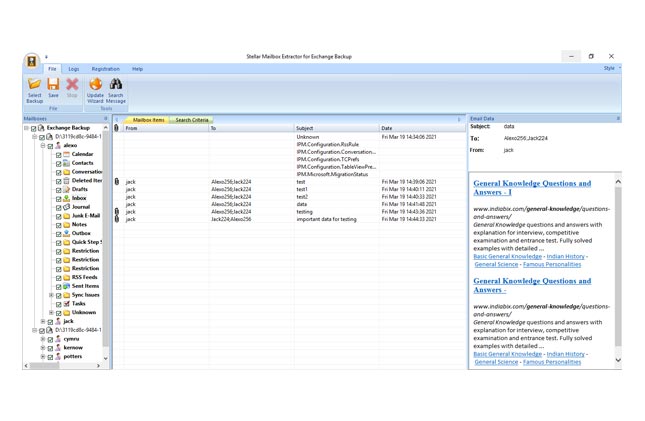Click the Save floppy disk icon
The width and height of the screenshot is (645, 421).
53,84
